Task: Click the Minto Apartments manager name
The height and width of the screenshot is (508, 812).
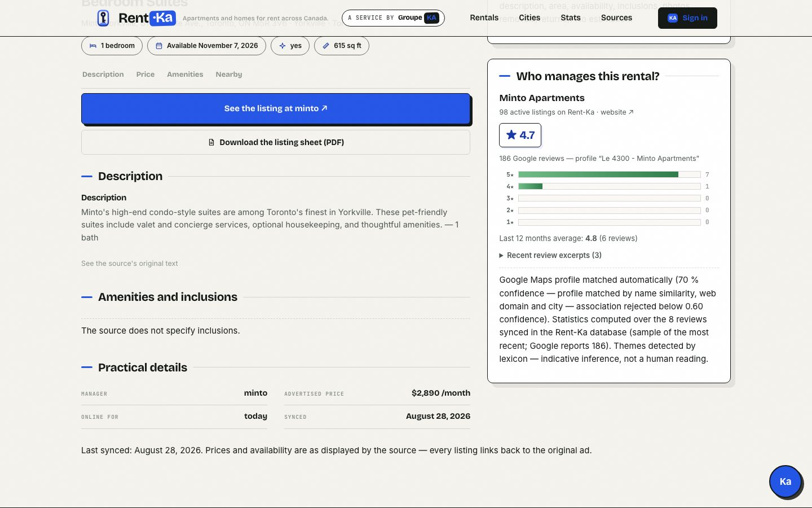Action: (542, 98)
